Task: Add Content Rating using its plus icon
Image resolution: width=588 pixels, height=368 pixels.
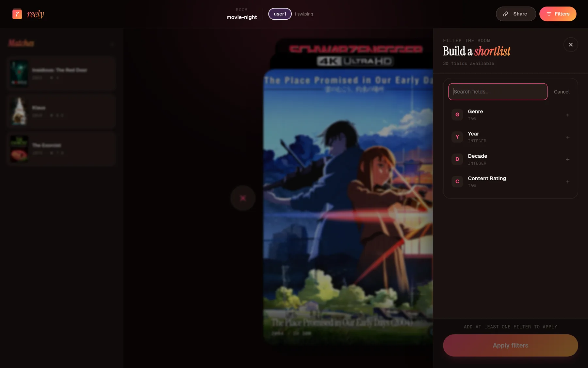Action: (x=568, y=182)
